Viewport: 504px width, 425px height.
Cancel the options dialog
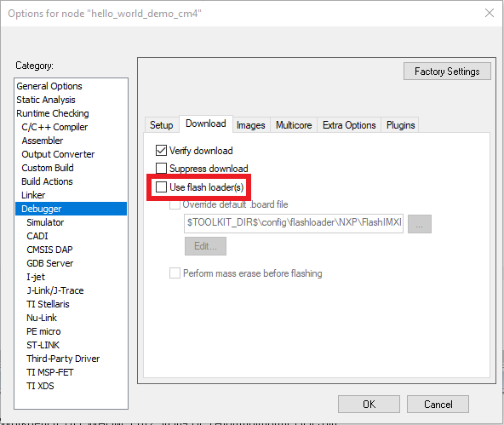click(438, 404)
